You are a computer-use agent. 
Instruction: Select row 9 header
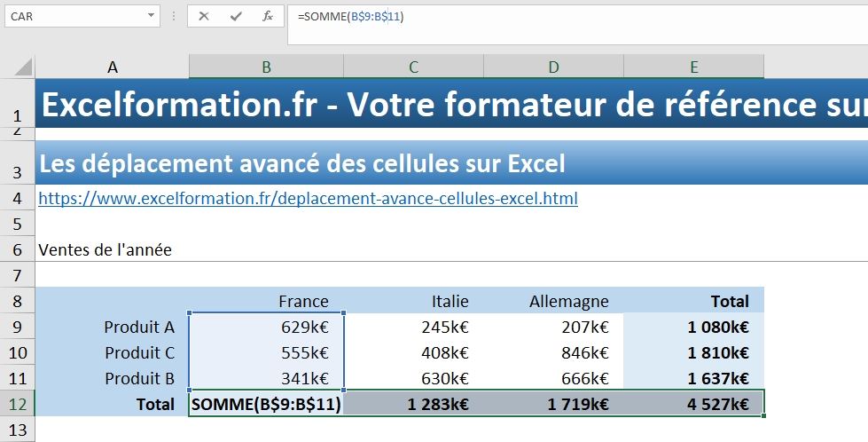click(17, 327)
